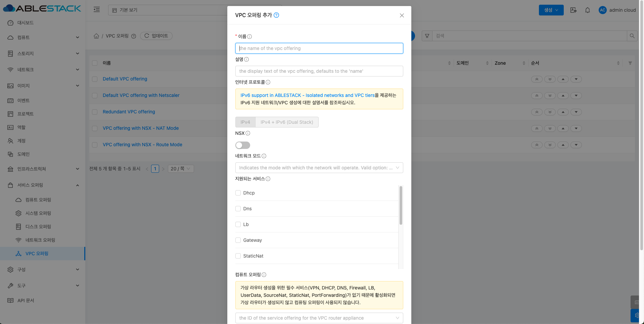
Task: Click the 업데이트 refresh button
Action: point(156,36)
